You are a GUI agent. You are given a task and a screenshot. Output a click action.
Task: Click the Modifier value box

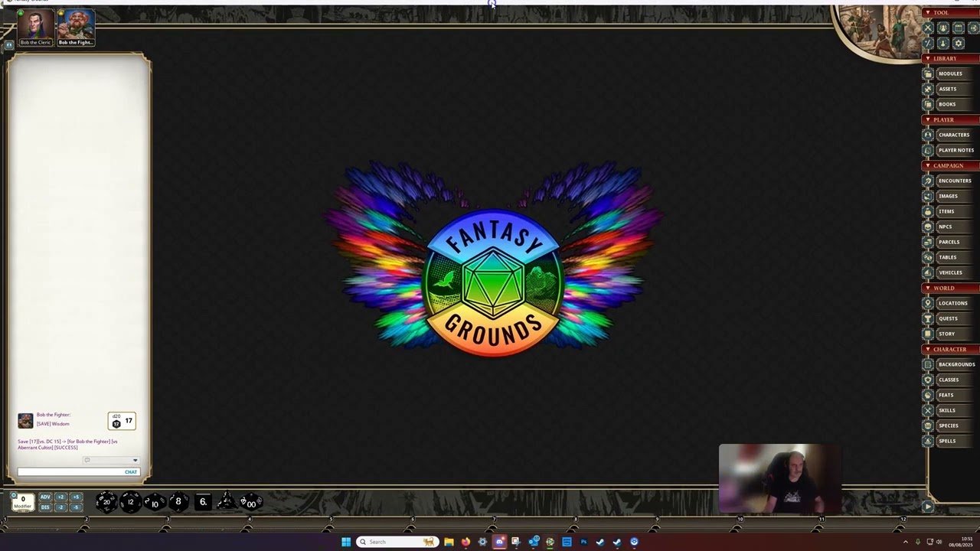point(23,502)
